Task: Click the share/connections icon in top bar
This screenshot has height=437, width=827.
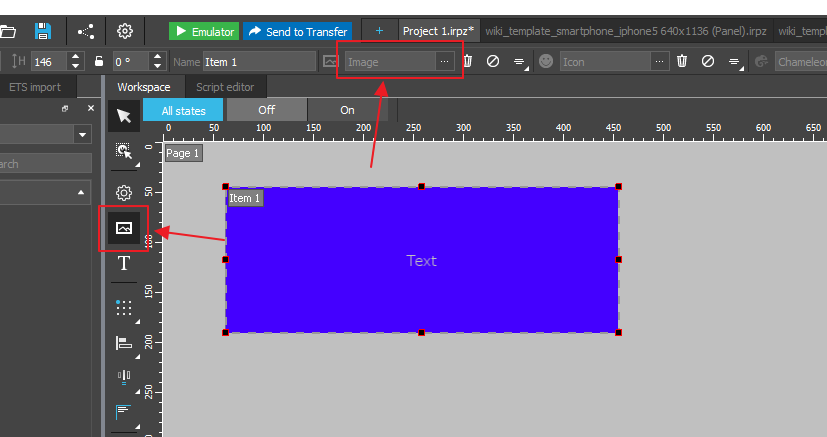Action: (x=85, y=31)
